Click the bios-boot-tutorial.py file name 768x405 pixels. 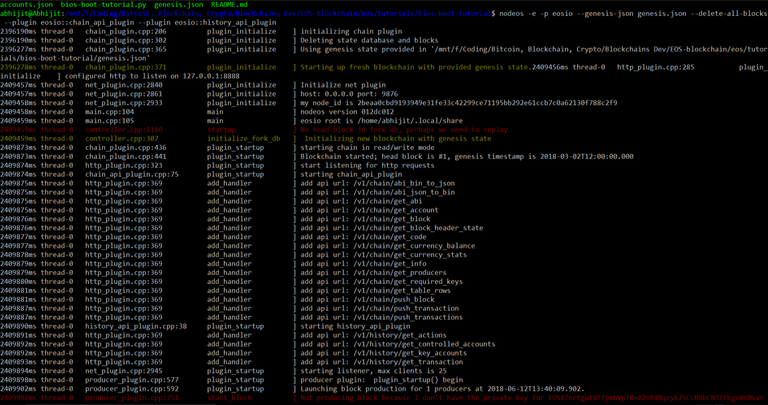coord(103,4)
